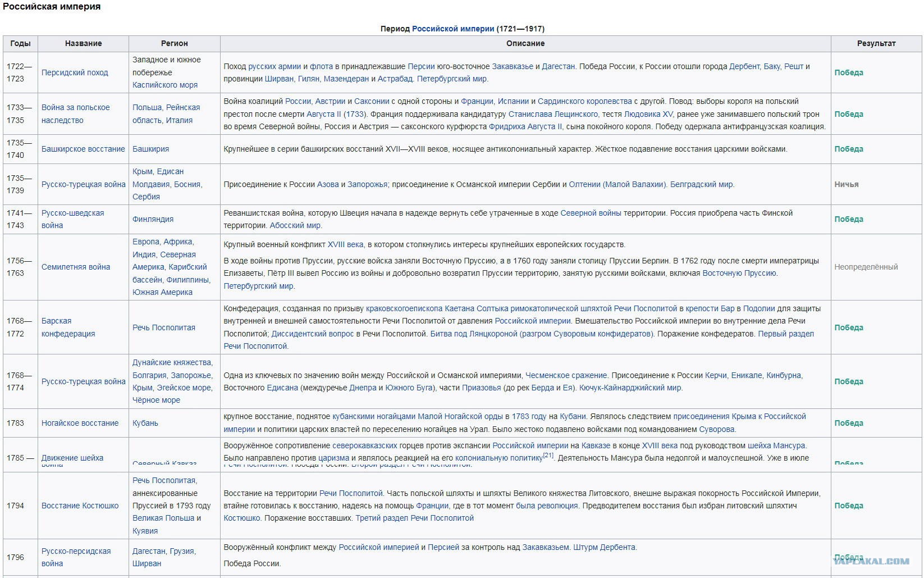Open Война за польское наследство link
Screen dimensions: 924x578
[x=76, y=113]
